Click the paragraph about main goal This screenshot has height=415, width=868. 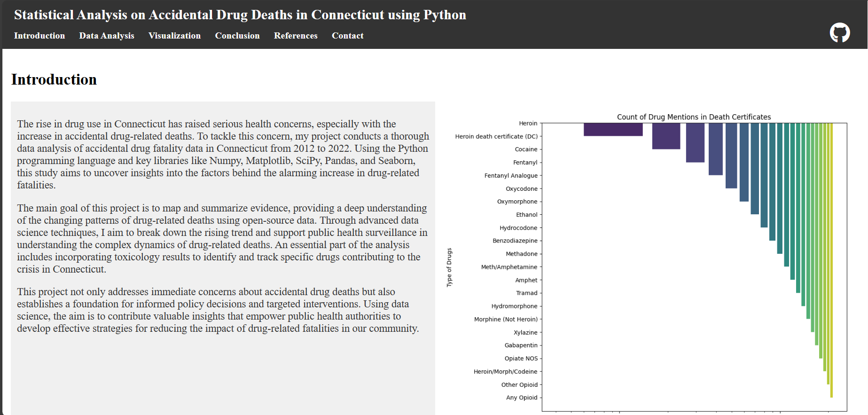223,238
